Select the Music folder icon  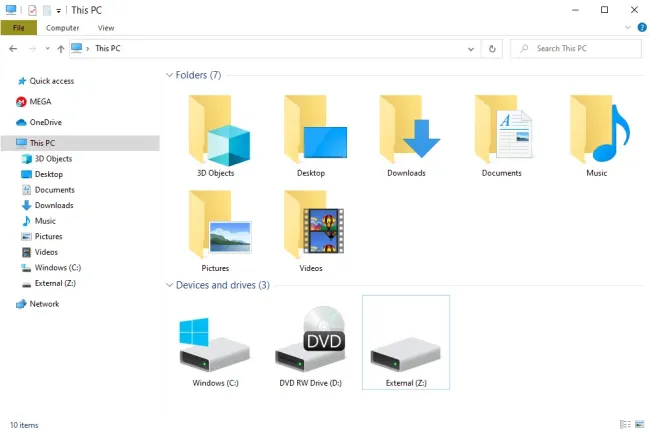[597, 130]
